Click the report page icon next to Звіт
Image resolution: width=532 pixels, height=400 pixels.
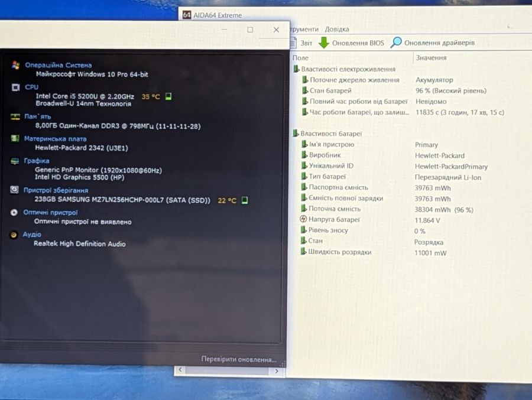[293, 43]
